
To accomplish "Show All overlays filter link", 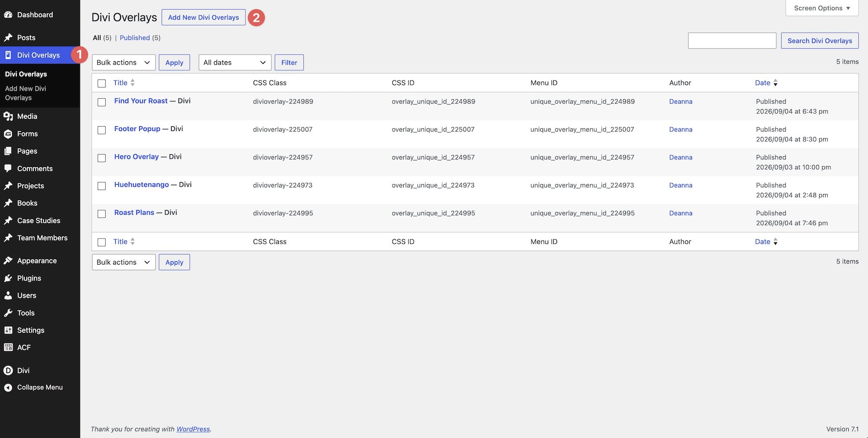I will 97,38.
